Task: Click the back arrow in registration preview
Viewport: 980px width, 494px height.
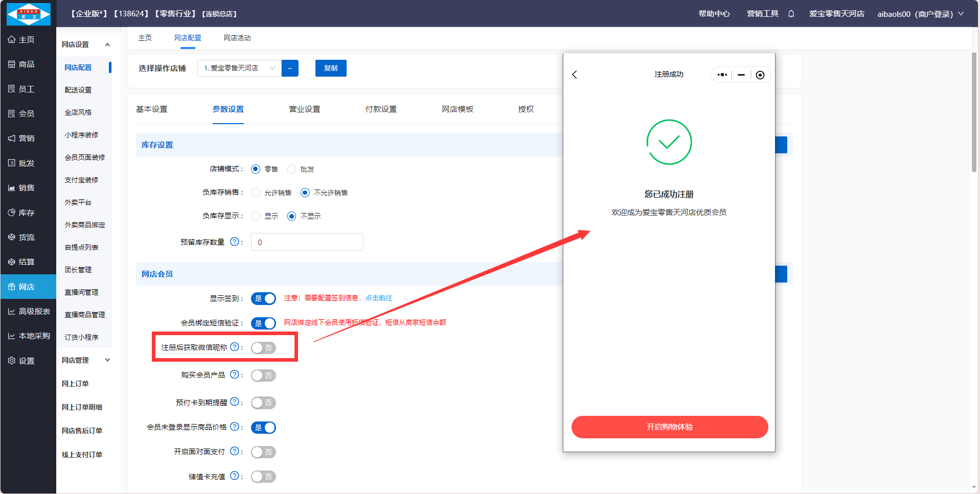Action: 575,75
